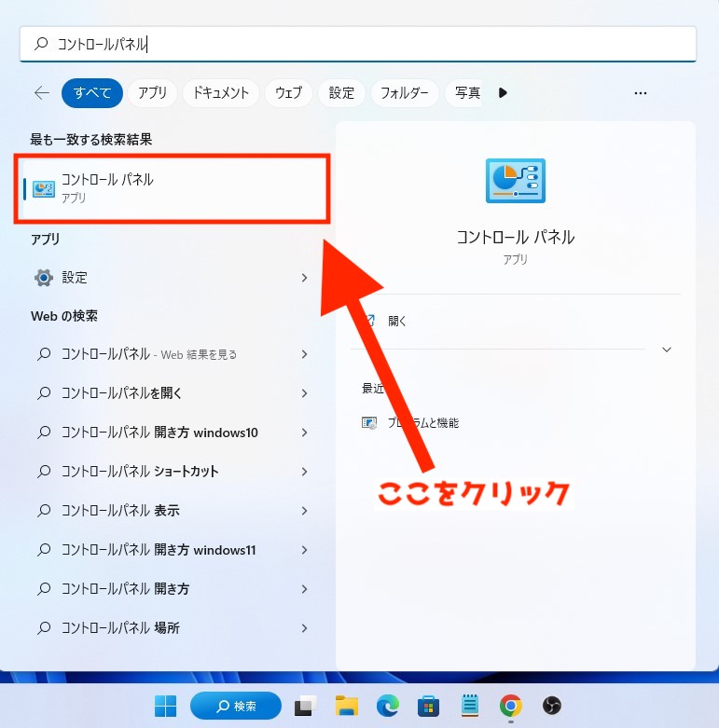Show more filters with the right triangle
The image size is (719, 728).
click(503, 93)
